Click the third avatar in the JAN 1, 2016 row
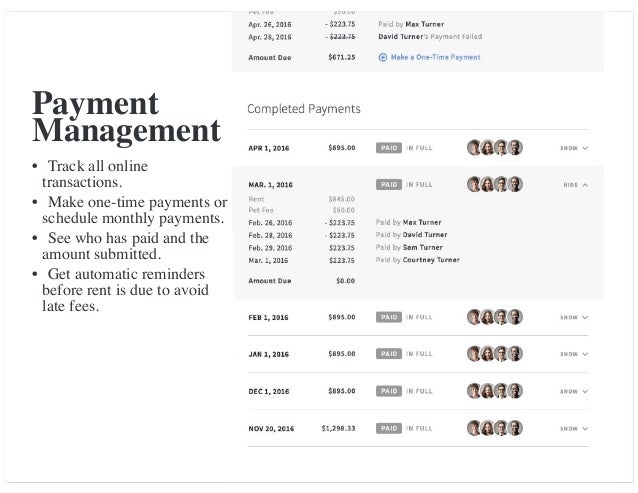The image size is (638, 493). coord(501,353)
